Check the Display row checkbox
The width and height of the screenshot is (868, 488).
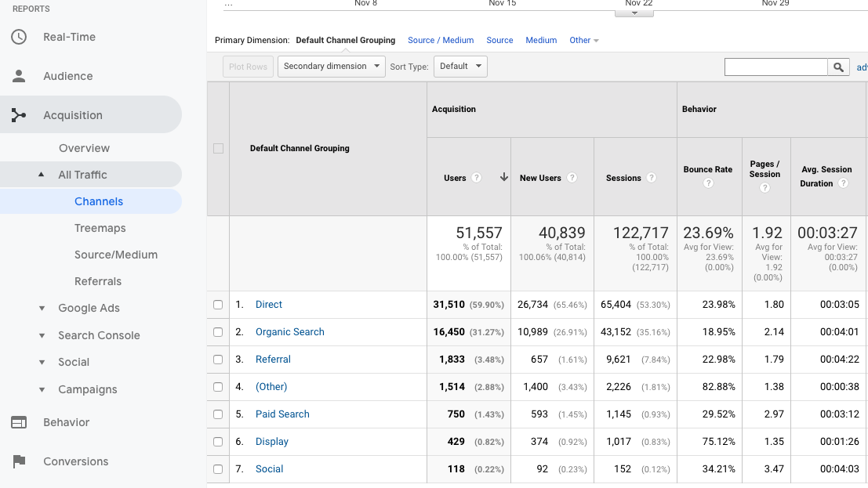click(218, 442)
